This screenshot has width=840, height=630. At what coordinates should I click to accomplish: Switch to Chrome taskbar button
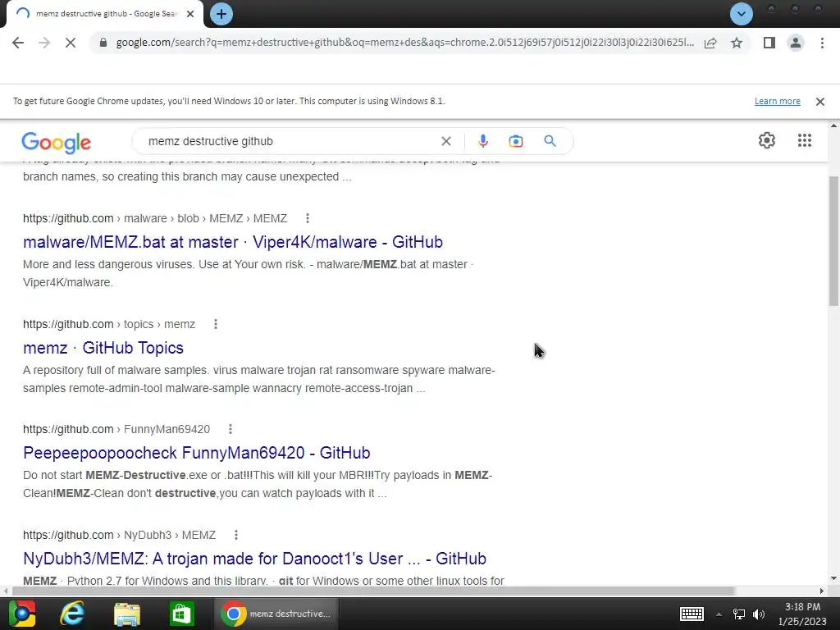(x=276, y=614)
